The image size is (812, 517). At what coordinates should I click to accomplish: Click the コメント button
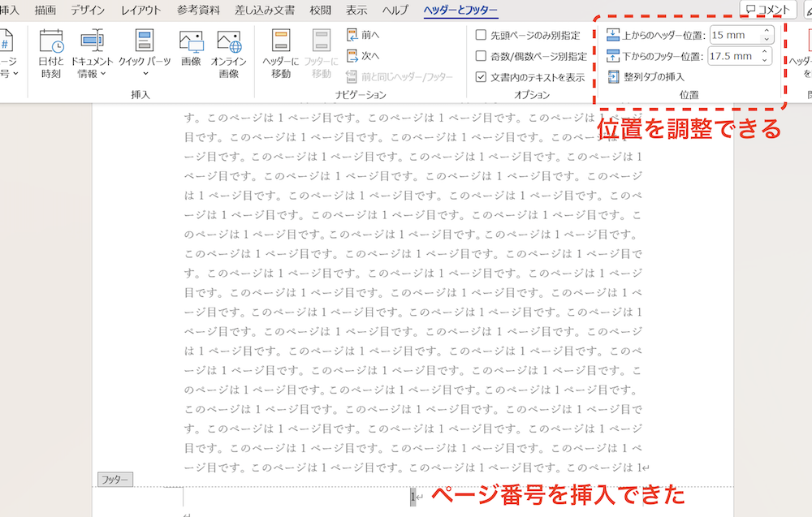point(767,9)
